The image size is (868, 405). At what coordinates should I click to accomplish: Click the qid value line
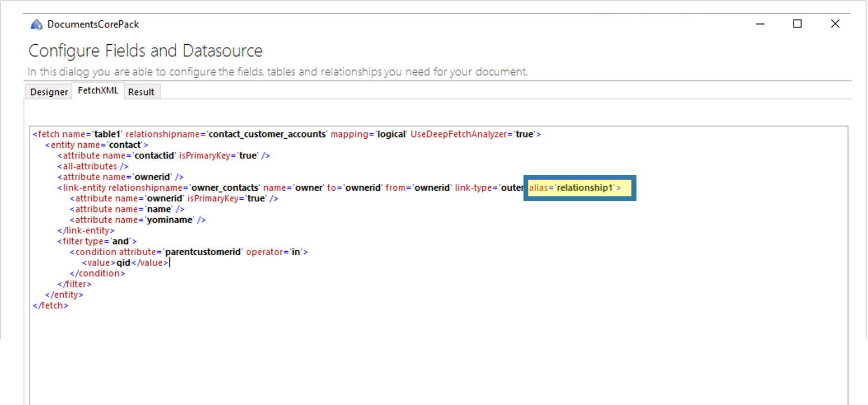click(125, 262)
